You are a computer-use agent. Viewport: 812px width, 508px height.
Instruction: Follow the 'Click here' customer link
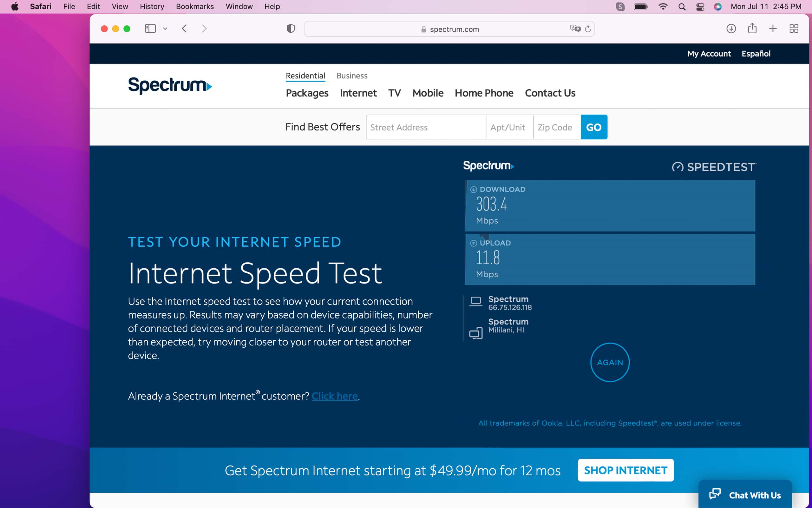(x=335, y=396)
